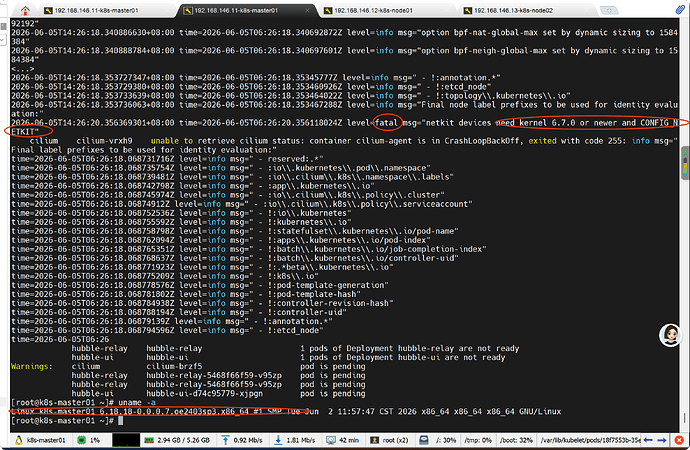Viewport: 690px width, 450px height.
Task: Close the active k8s-master01 tab
Action: point(307,11)
